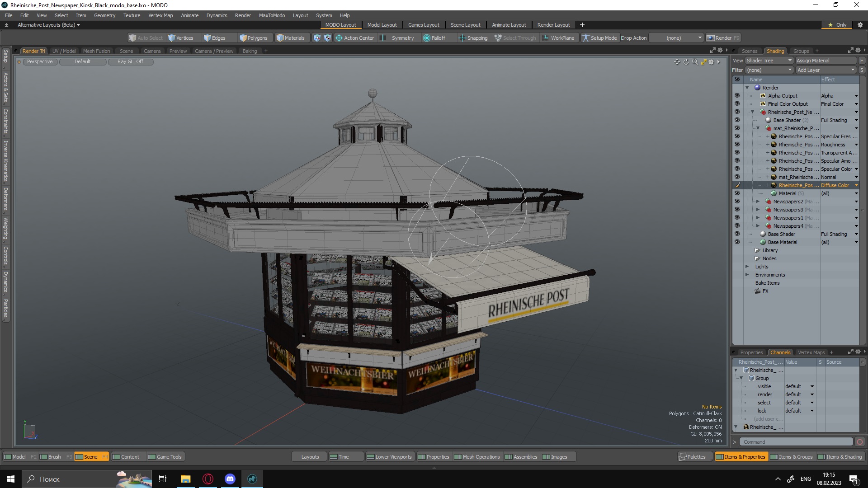Image resolution: width=868 pixels, height=488 pixels.
Task: Toggle the Only star button
Action: point(837,25)
